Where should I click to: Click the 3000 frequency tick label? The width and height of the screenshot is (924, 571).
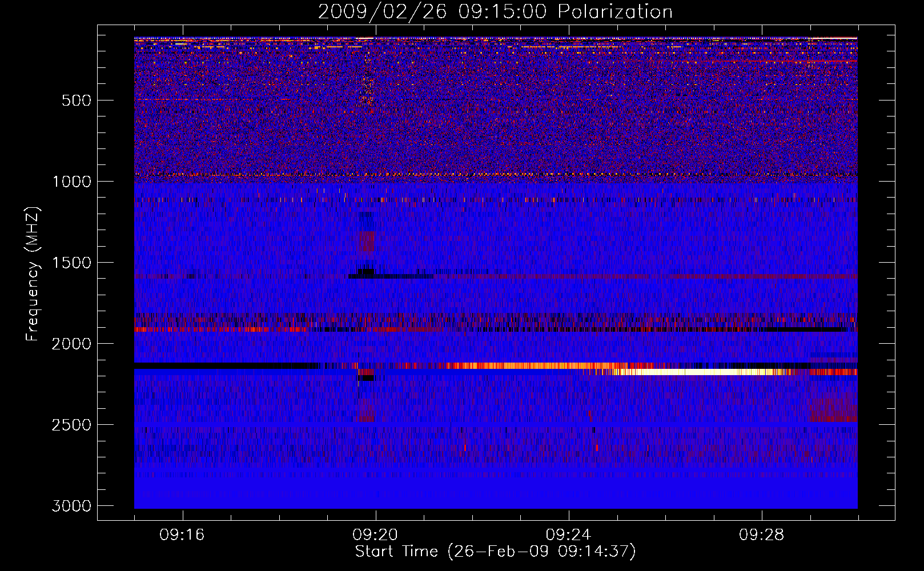(x=71, y=506)
